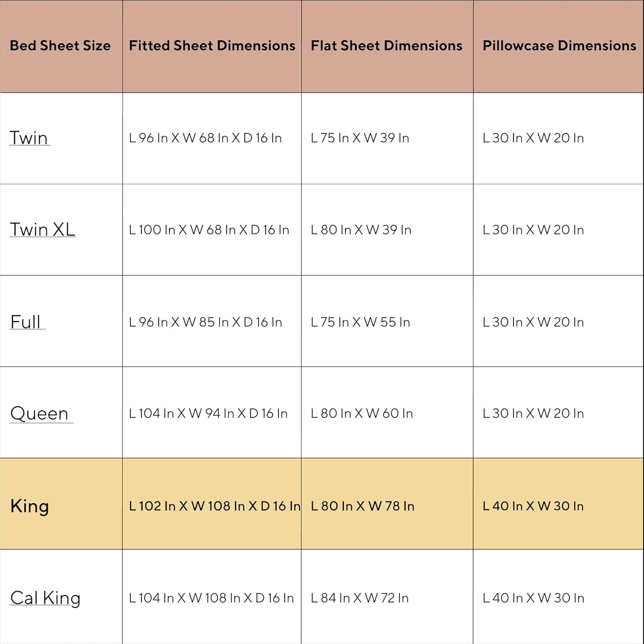The image size is (644, 644).
Task: Open the Cal King size link
Action: pyautogui.click(x=45, y=598)
